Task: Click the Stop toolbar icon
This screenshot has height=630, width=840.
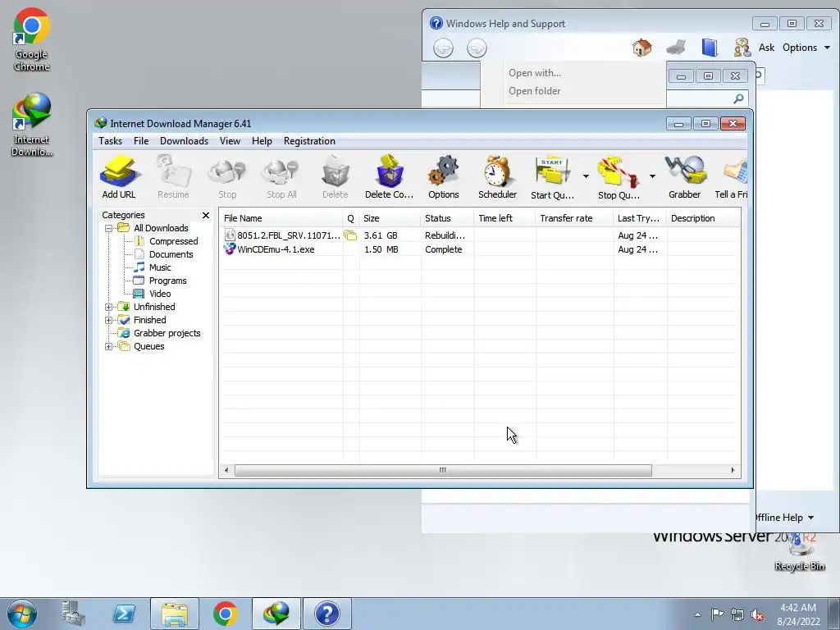Action: [x=227, y=177]
